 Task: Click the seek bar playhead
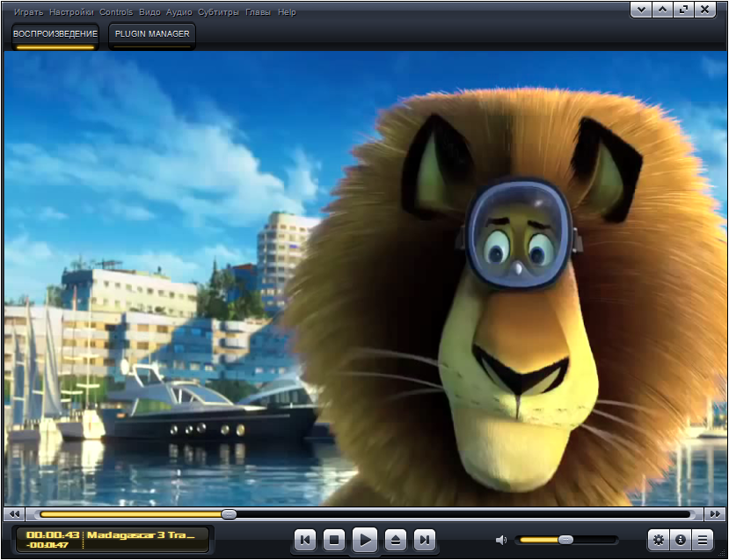[229, 514]
